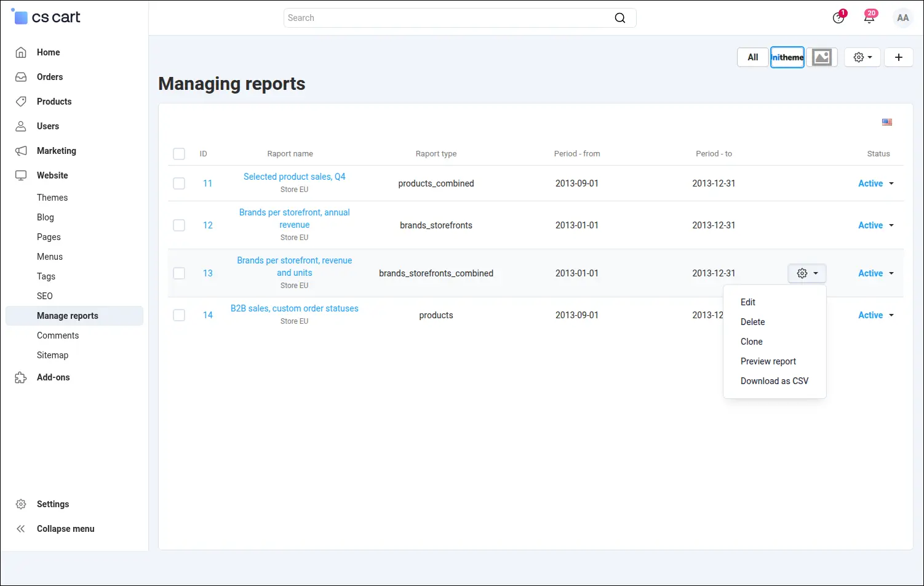This screenshot has width=924, height=586.
Task: Choose Download as CSV
Action: point(775,381)
